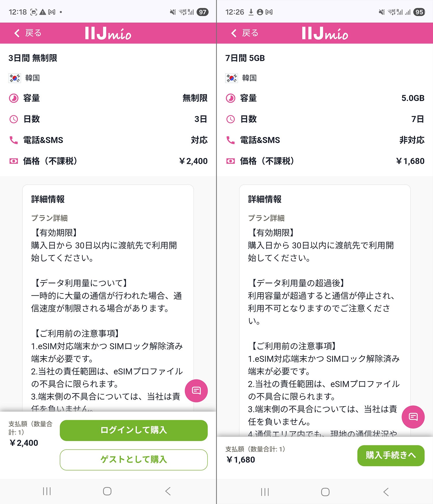Select the 電話&SMS phone icon
This screenshot has height=504, width=433.
click(x=13, y=140)
